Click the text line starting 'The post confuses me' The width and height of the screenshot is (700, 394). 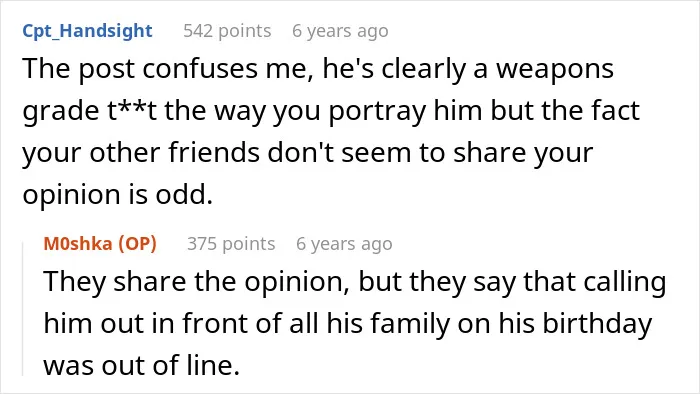pos(318,70)
